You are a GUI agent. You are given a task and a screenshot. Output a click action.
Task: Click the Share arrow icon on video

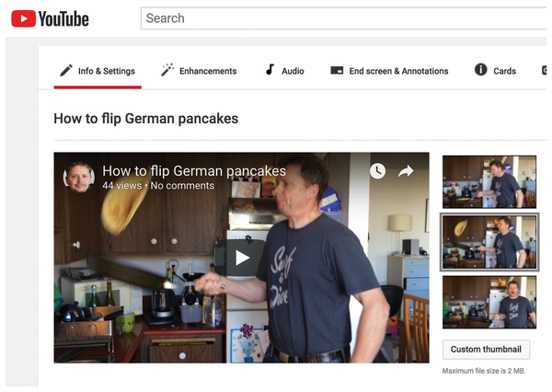pyautogui.click(x=406, y=171)
